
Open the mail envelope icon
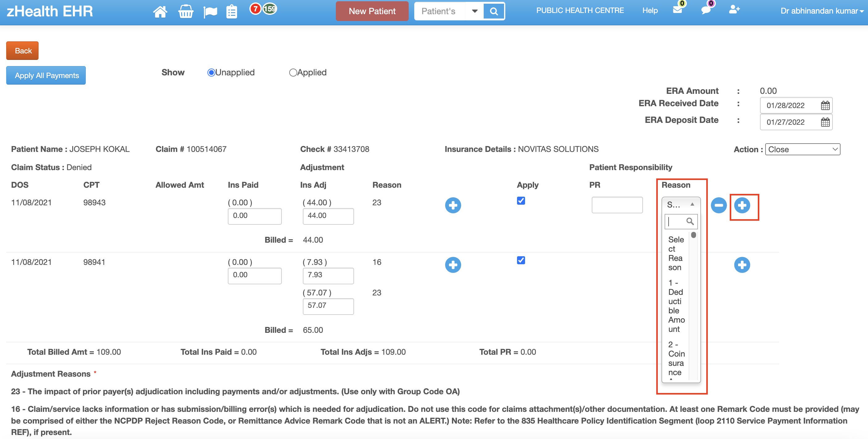pos(677,10)
